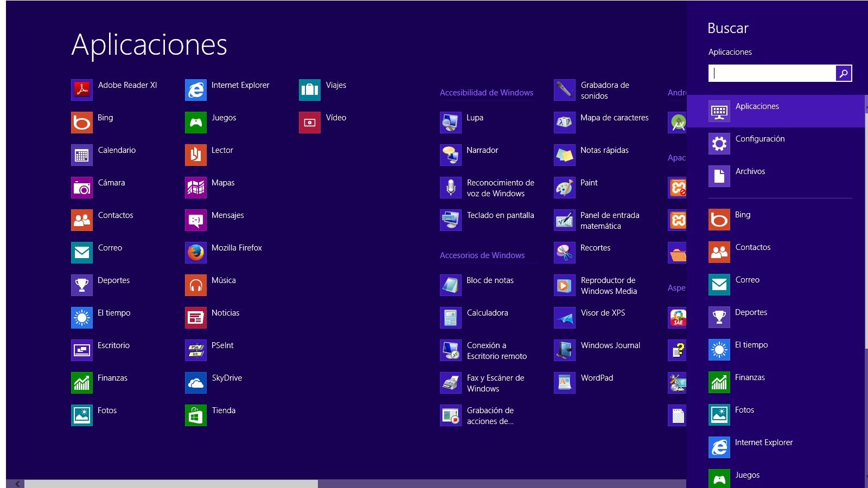Image resolution: width=868 pixels, height=488 pixels.
Task: Open the SkyDrive cloud icon
Action: click(x=196, y=383)
